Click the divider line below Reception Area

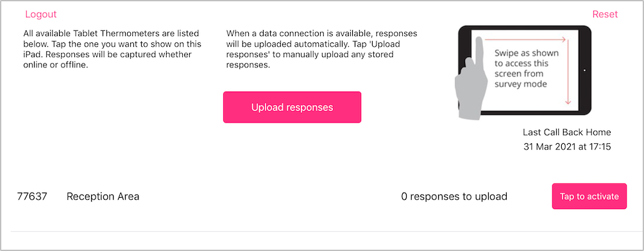(322, 232)
